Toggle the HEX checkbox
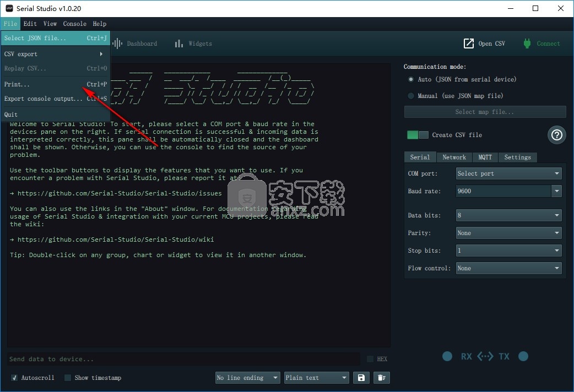 coord(370,359)
